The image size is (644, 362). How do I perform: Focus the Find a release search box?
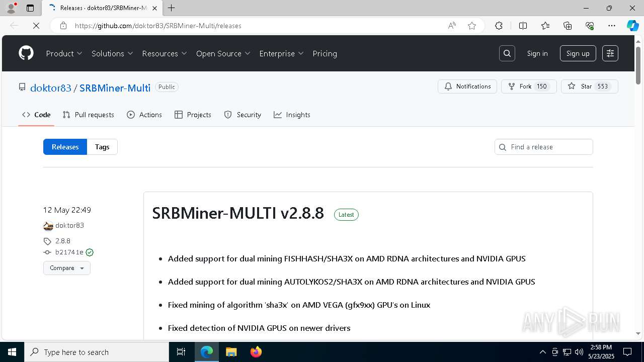coord(544,147)
